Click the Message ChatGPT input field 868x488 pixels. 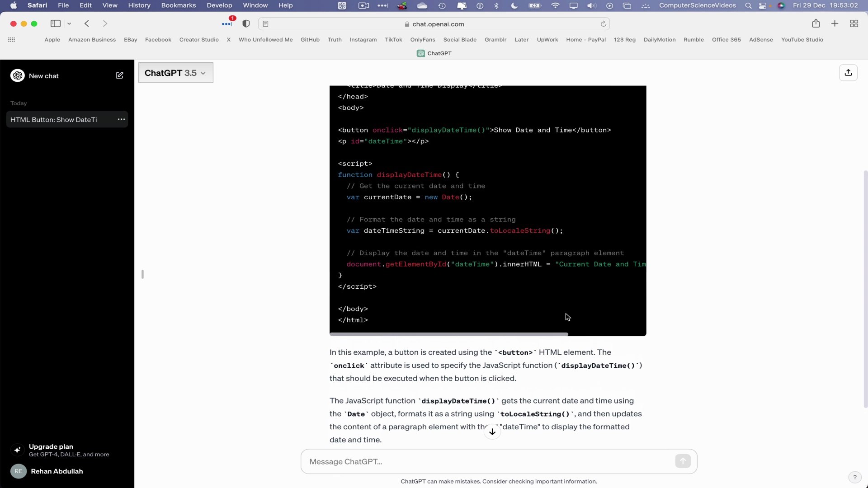coord(452,461)
